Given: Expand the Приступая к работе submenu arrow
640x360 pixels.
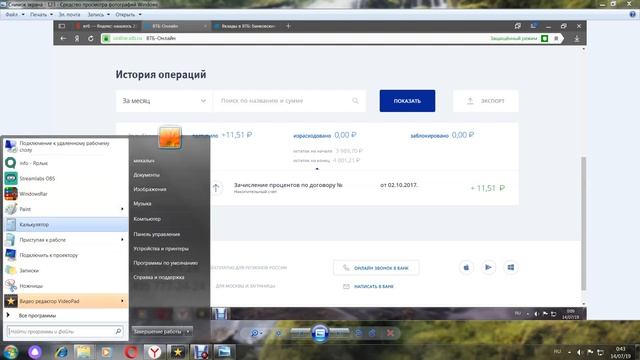Looking at the screenshot, I should click(122, 240).
